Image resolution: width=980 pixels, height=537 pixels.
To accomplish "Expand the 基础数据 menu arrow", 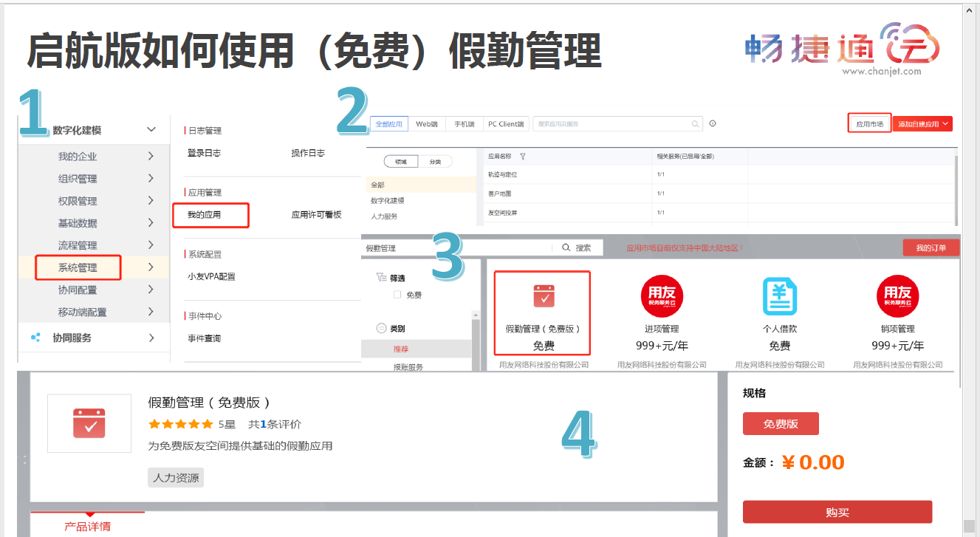I will tap(151, 222).
